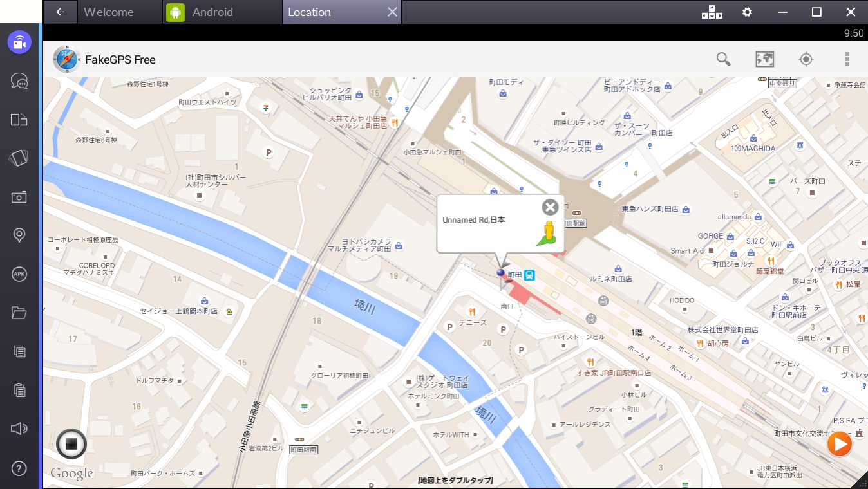
Task: Click the "GORGE" map label
Action: [711, 236]
